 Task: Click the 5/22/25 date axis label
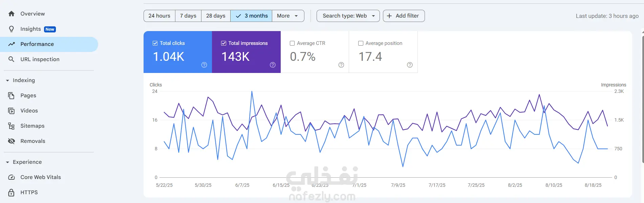[164, 185]
